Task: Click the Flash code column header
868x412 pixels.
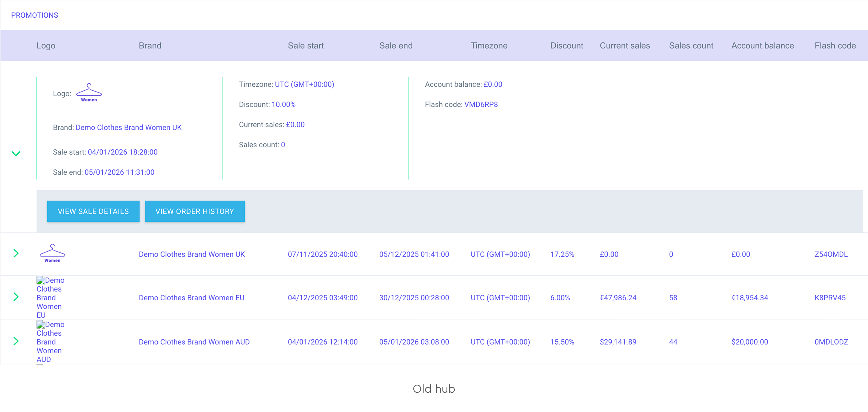Action: 835,46
